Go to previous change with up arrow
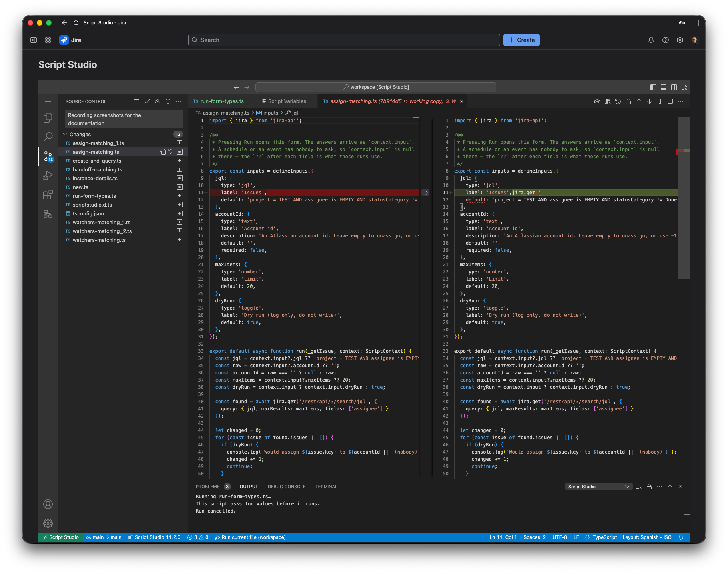Viewport: 728px width, 573px height. click(639, 101)
